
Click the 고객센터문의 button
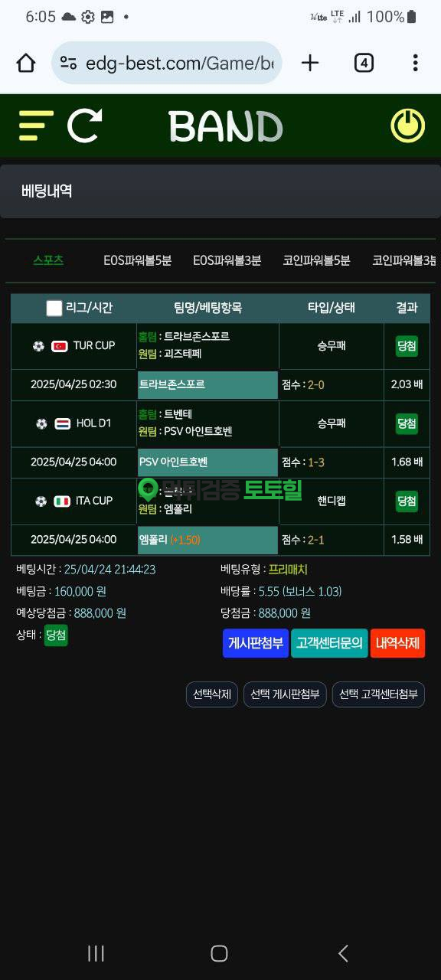coord(329,643)
